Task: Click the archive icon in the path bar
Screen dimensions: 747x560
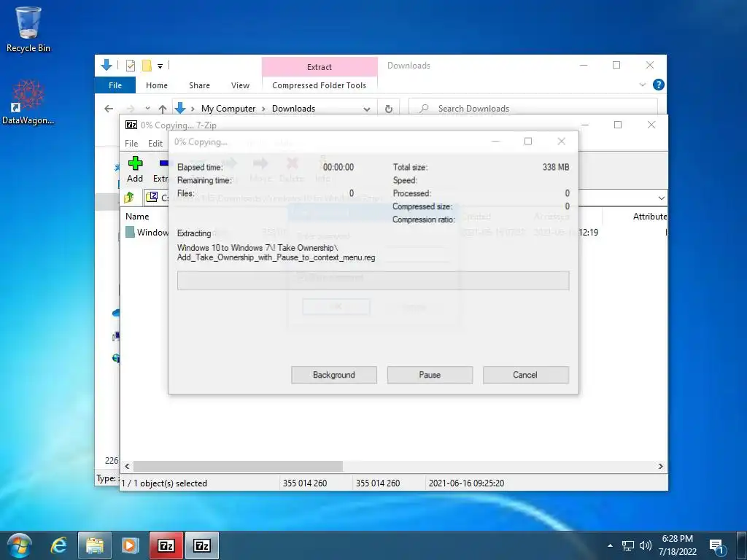Action: pos(152,197)
